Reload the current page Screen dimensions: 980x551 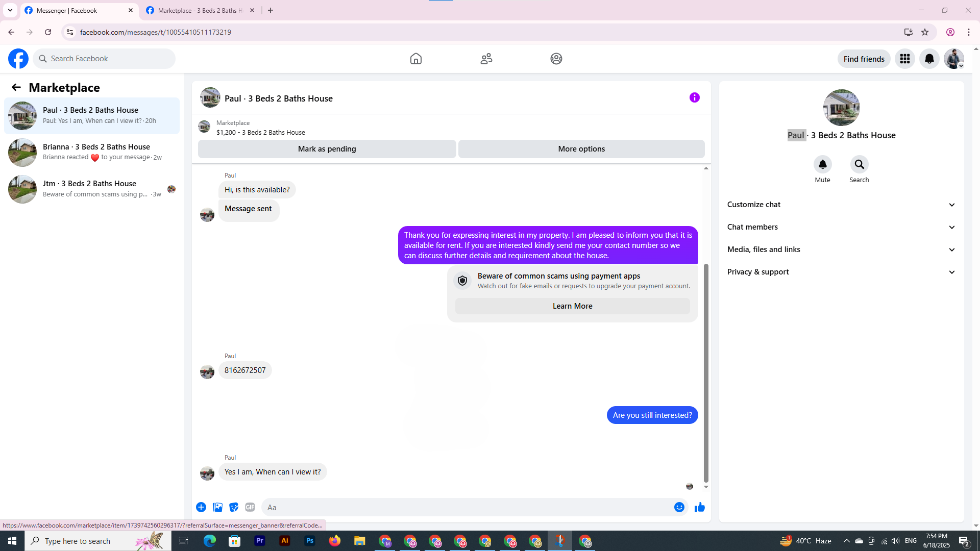(48, 32)
